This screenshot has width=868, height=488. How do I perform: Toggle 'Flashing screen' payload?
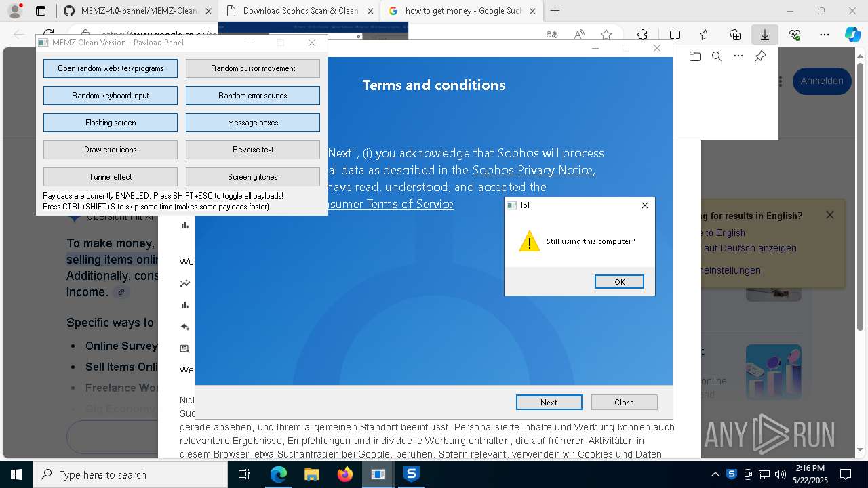pyautogui.click(x=111, y=123)
